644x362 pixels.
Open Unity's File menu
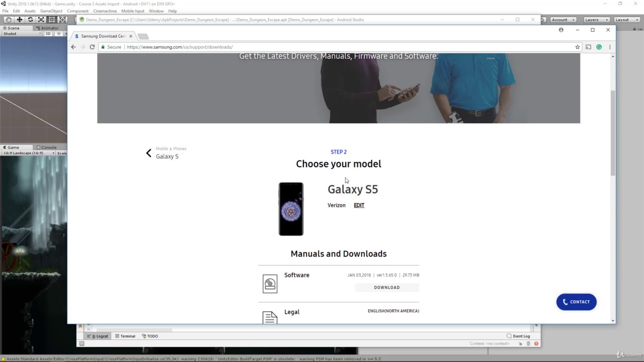point(5,11)
